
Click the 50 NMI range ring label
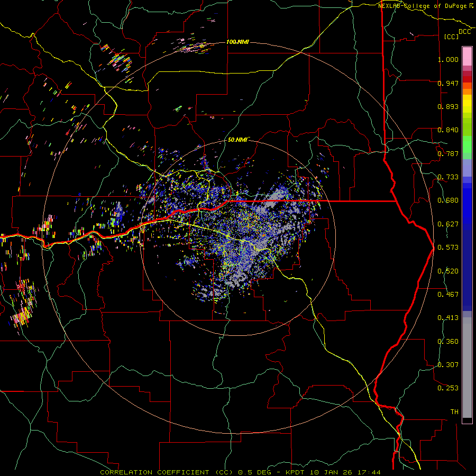[237, 140]
